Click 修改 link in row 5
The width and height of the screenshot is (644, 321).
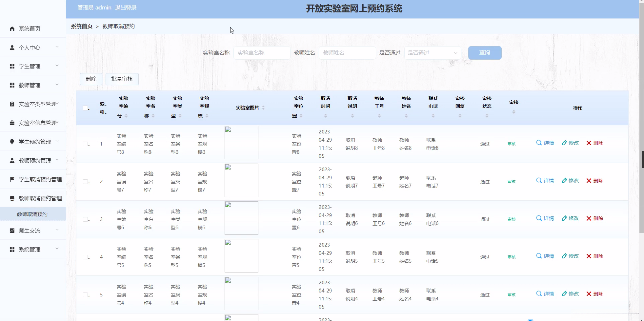570,294
